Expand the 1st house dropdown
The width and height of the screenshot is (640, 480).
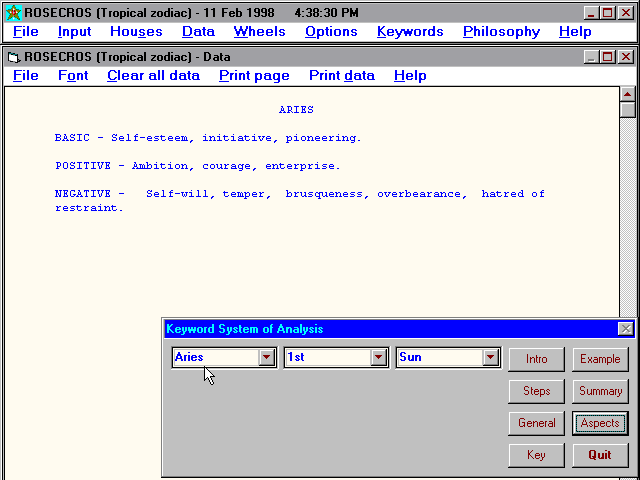coord(378,357)
